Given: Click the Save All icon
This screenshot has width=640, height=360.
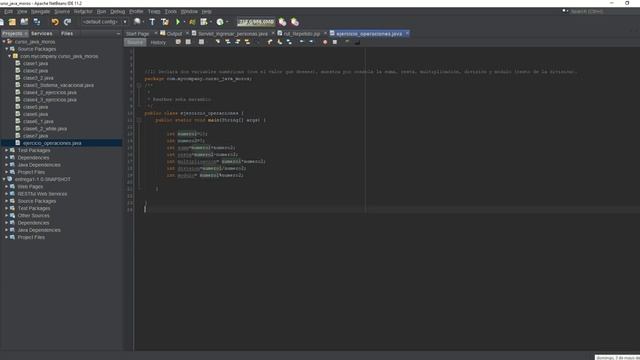Looking at the screenshot, I should click(x=37, y=22).
